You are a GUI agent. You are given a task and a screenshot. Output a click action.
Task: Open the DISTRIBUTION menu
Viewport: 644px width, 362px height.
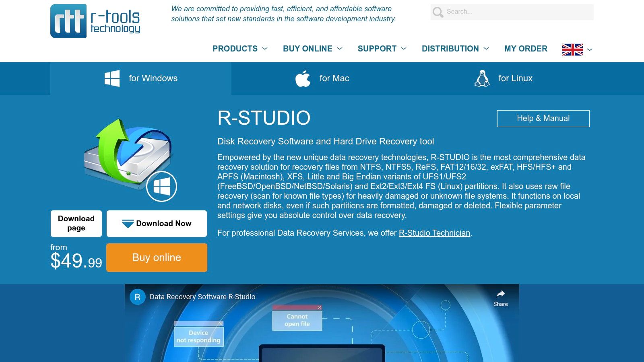click(x=450, y=49)
